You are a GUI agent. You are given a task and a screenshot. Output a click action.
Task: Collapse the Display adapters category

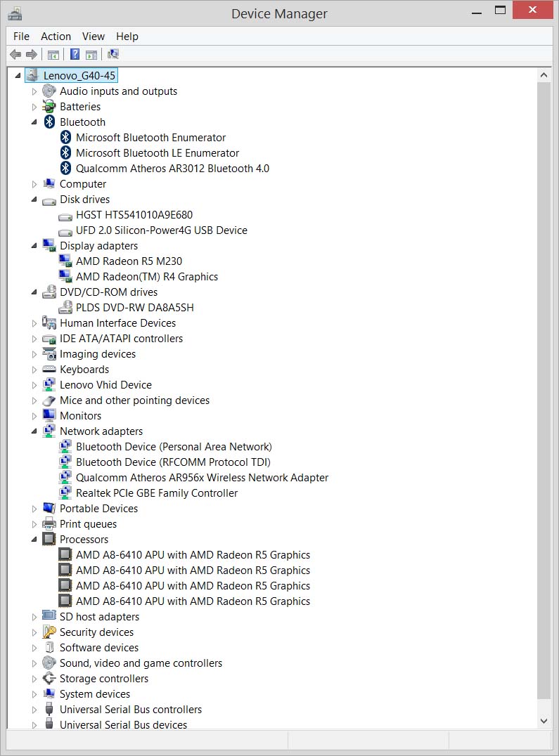click(x=34, y=246)
